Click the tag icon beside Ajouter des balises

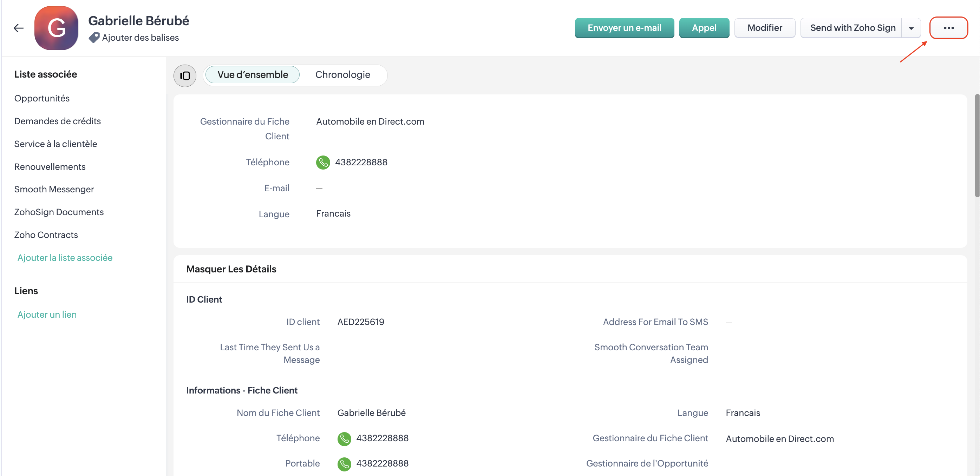pyautogui.click(x=94, y=38)
